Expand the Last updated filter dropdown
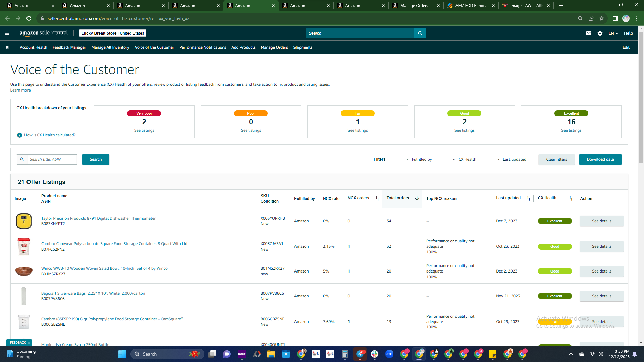 click(512, 159)
